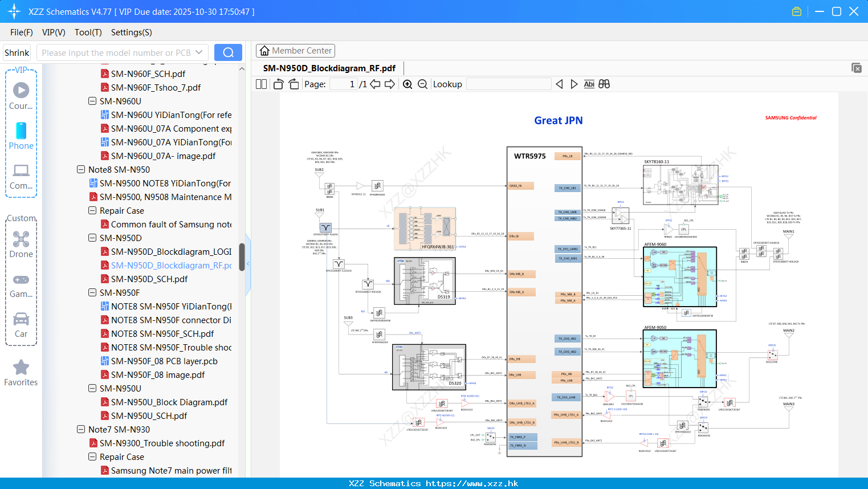The width and height of the screenshot is (868, 489).
Task: Open the model number dropdown arrow
Action: [x=199, y=52]
